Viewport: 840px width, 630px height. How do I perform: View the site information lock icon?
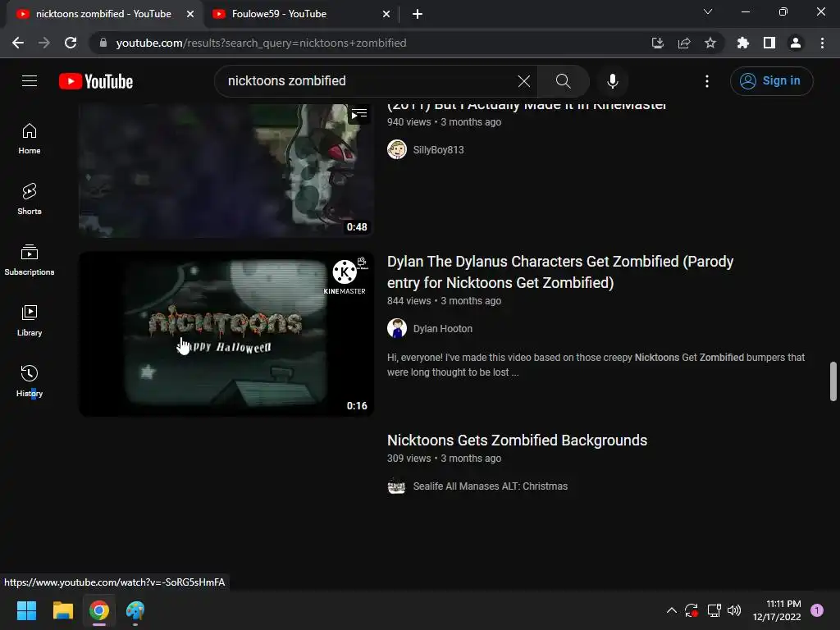coord(103,43)
